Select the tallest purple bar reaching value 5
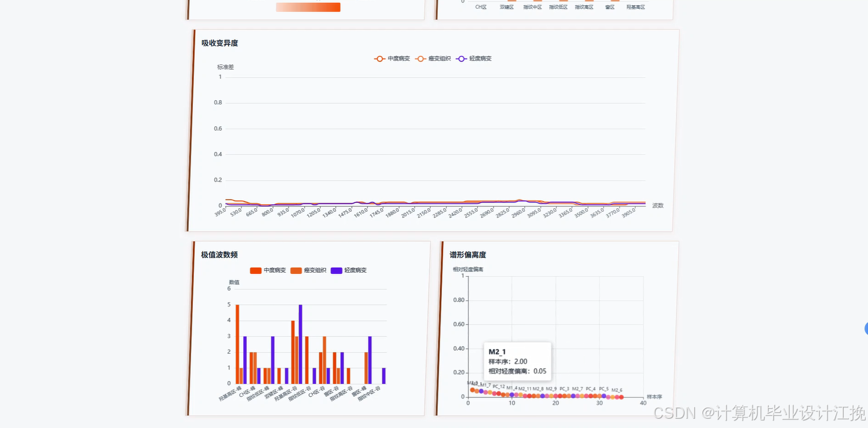 click(301, 344)
